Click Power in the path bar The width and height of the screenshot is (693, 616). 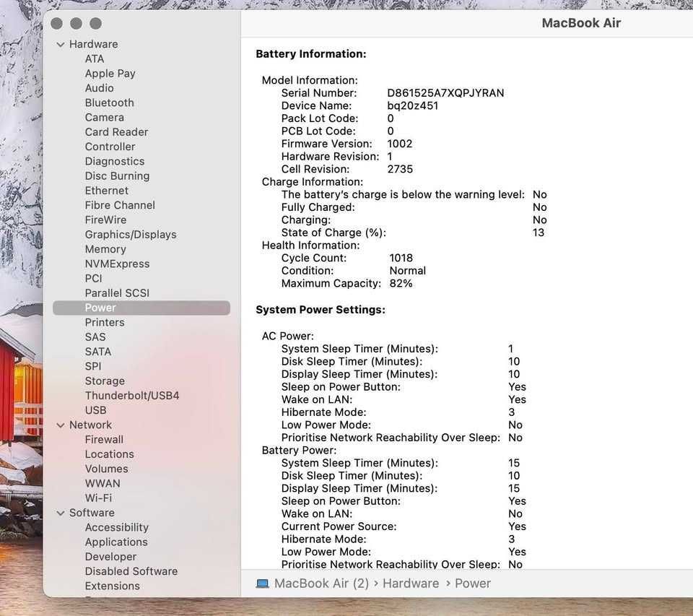coord(472,584)
